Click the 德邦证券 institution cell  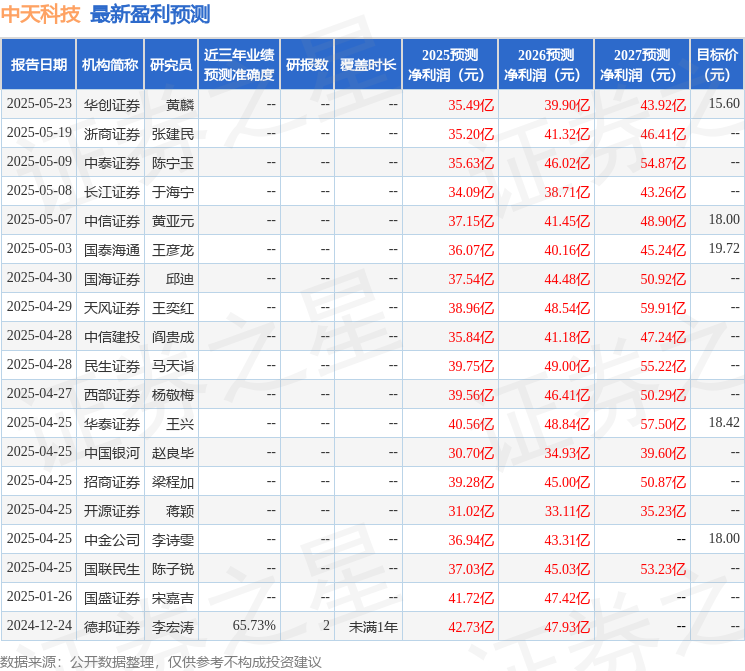click(112, 627)
